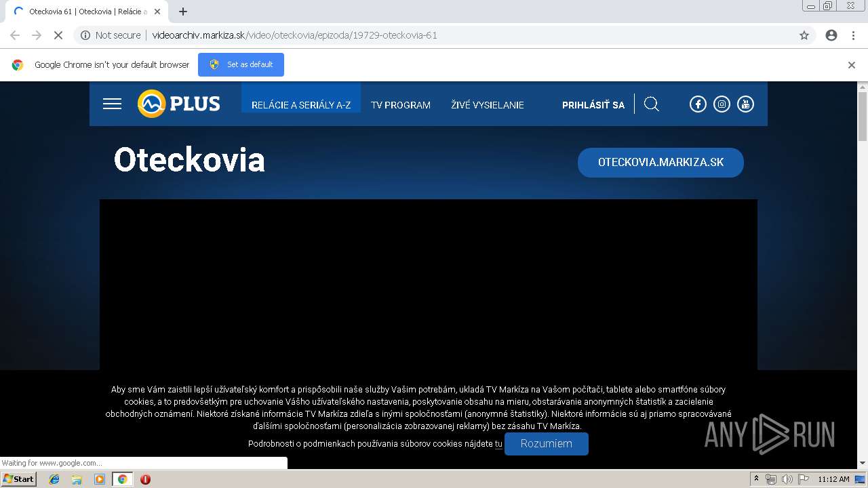Open Relácie a seriály A-Z menu
868x488 pixels.
(301, 105)
